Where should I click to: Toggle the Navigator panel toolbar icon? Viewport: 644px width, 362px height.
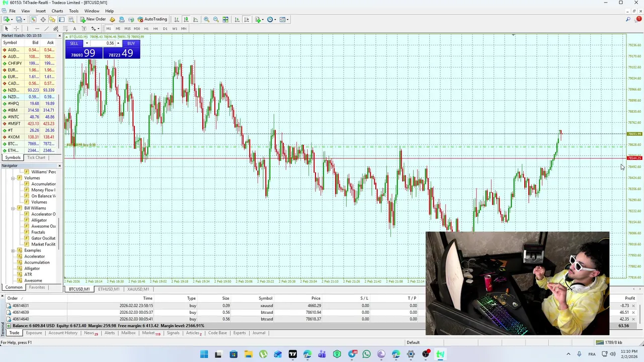tap(52, 19)
